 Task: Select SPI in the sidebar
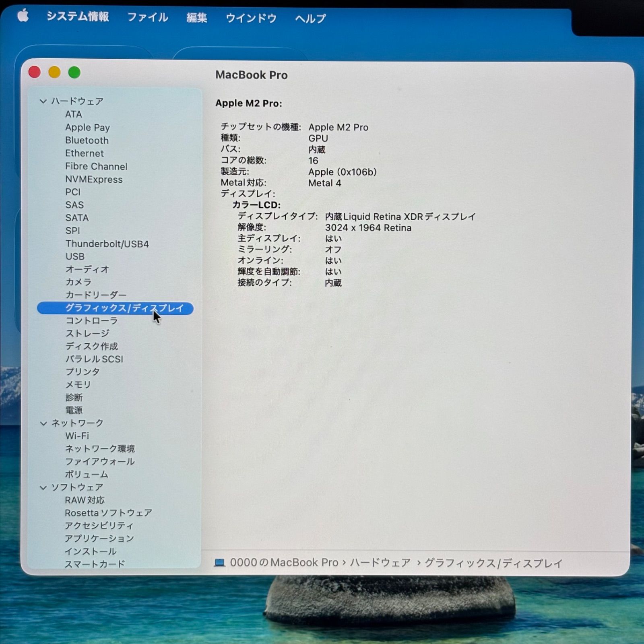[73, 231]
